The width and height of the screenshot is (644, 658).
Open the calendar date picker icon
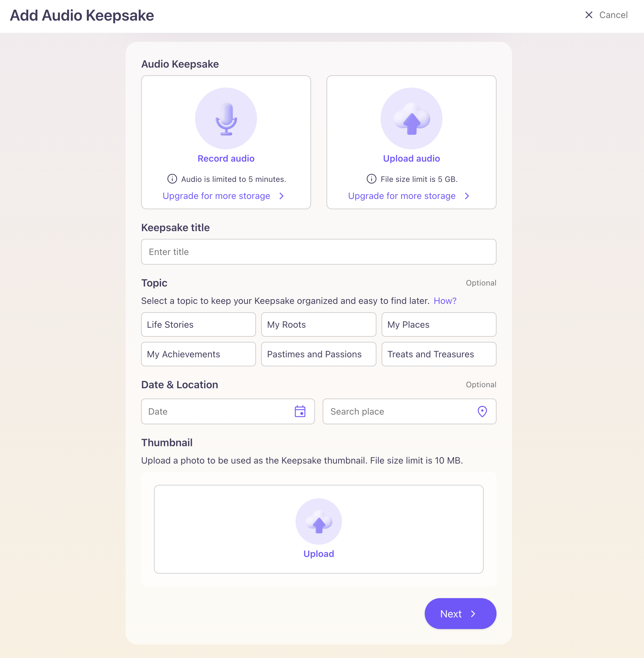(x=300, y=411)
